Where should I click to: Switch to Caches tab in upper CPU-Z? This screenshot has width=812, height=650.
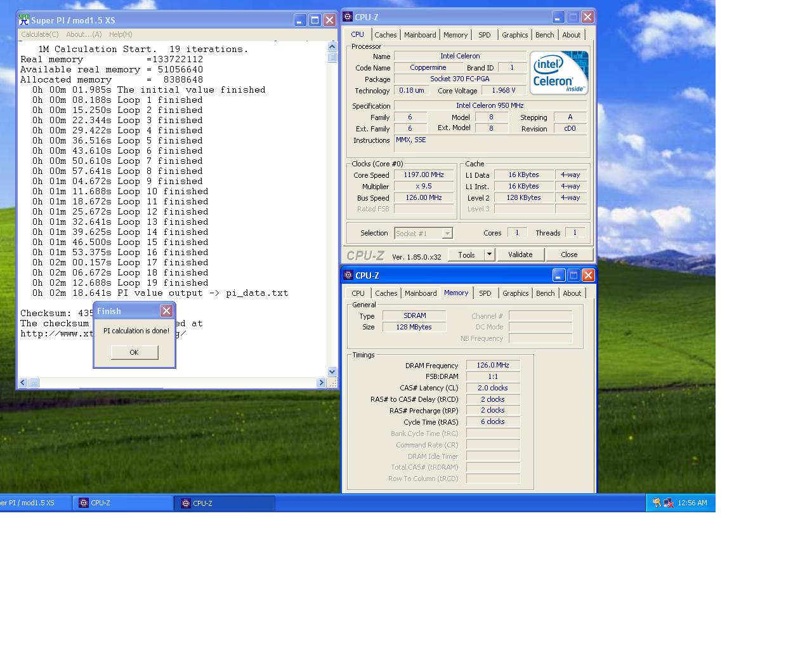point(385,35)
